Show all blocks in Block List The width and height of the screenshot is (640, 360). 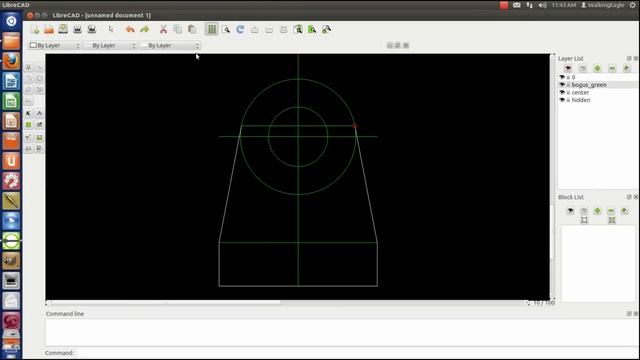(x=570, y=211)
